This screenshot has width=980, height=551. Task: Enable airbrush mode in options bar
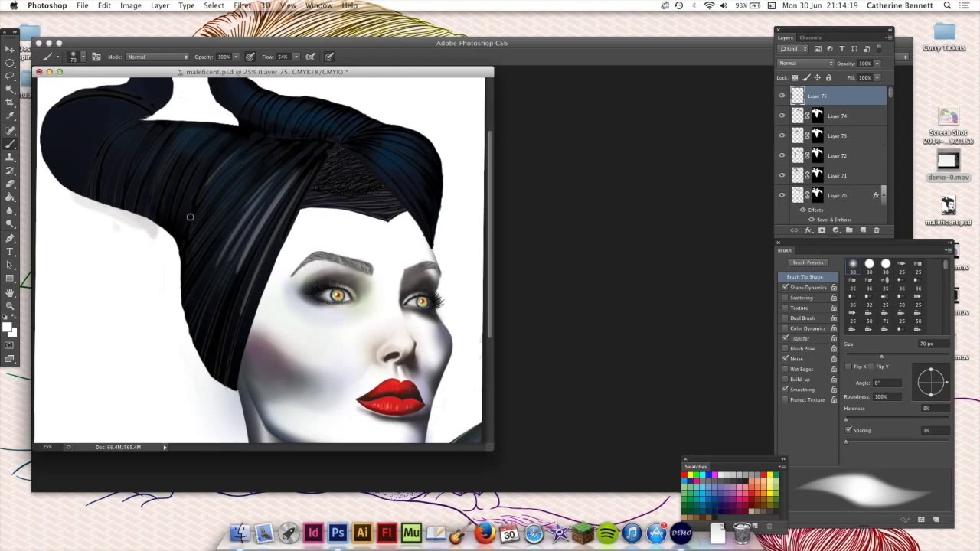(310, 57)
